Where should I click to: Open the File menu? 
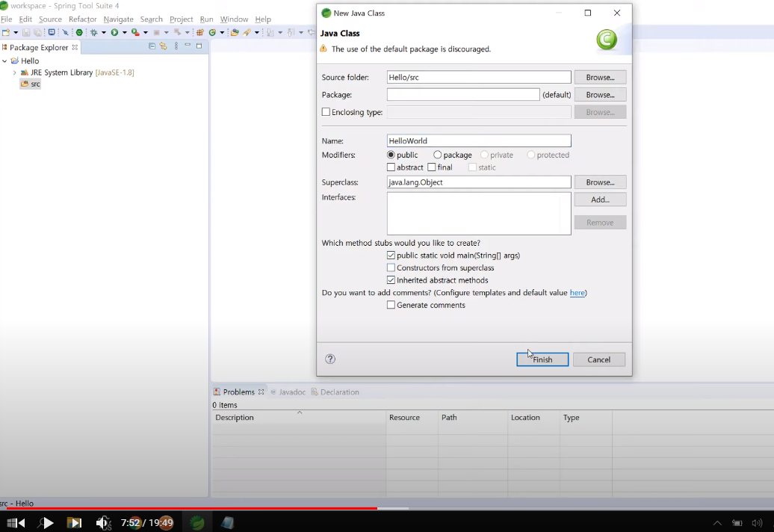7,19
